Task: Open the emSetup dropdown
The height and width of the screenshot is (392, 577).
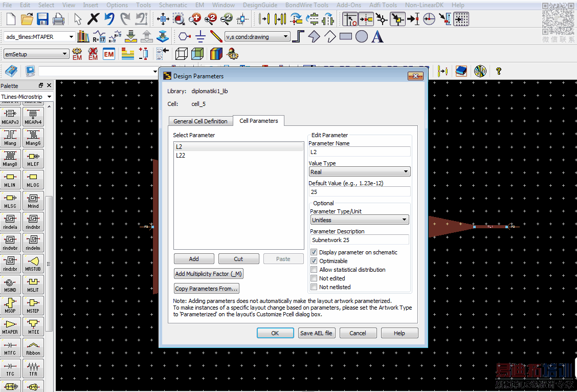Action: pyautogui.click(x=36, y=54)
